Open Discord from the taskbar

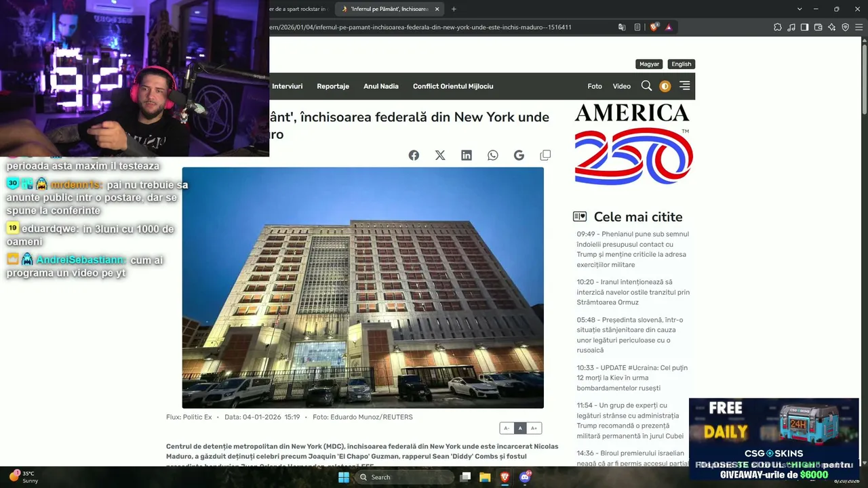click(x=524, y=477)
